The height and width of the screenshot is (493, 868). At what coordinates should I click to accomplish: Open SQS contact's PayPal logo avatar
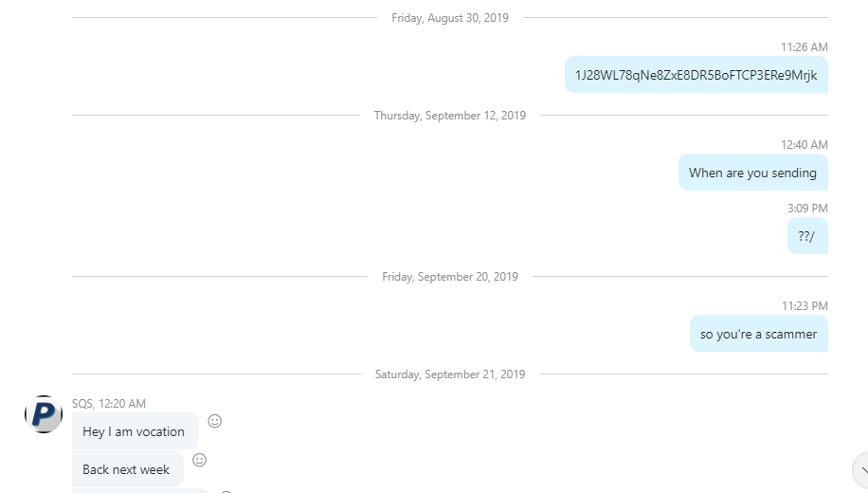44,413
